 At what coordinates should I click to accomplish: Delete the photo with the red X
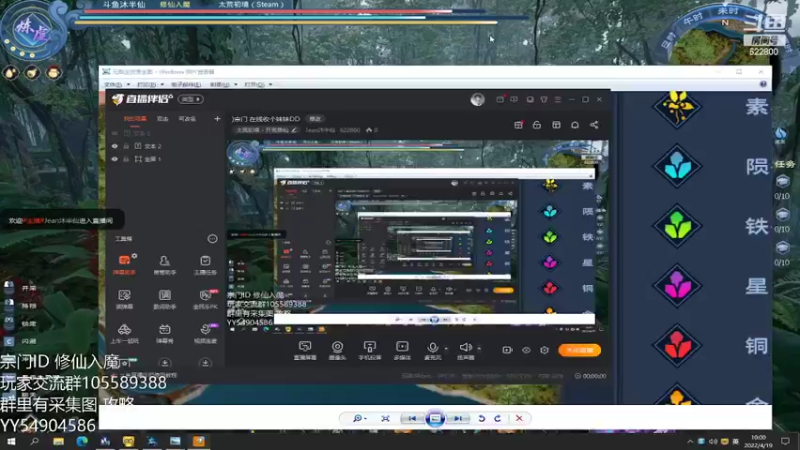click(519, 418)
